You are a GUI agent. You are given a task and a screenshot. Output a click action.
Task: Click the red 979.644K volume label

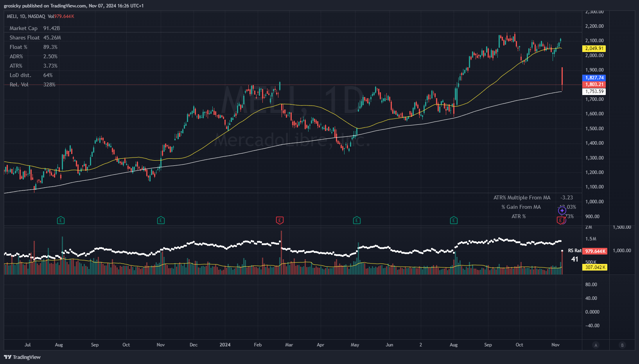[595, 251]
